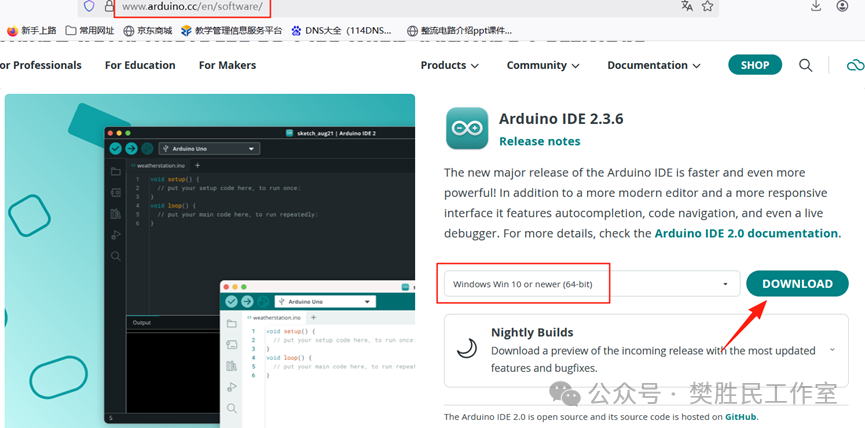Expand the Products menu
This screenshot has width=865, height=428.
click(450, 65)
